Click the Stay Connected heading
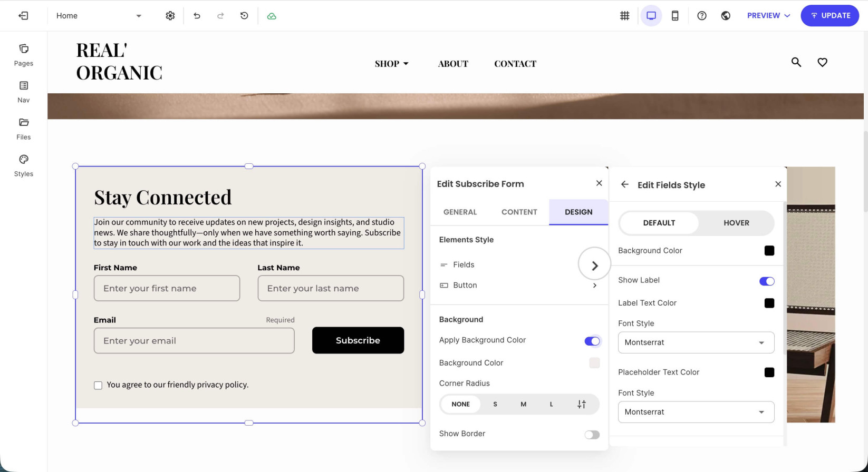The image size is (868, 472). click(x=163, y=198)
